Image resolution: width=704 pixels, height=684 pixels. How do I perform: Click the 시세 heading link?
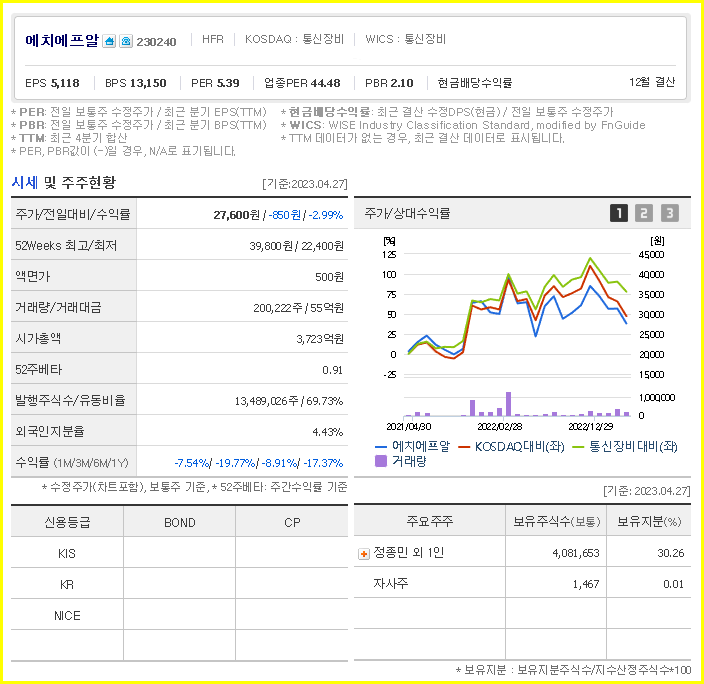pos(25,182)
